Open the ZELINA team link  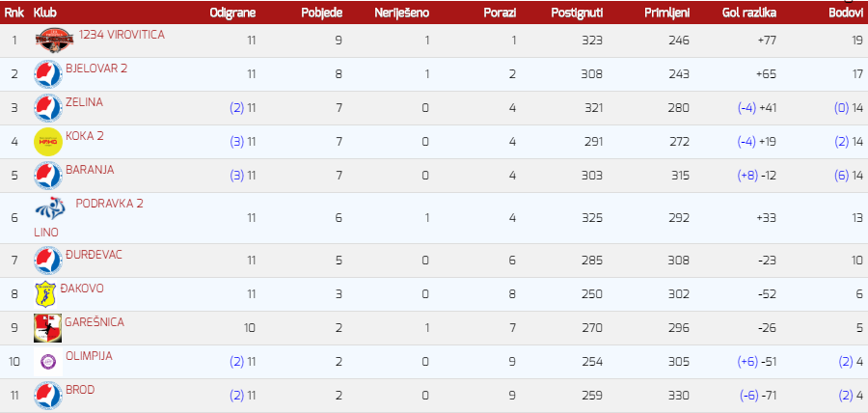84,102
